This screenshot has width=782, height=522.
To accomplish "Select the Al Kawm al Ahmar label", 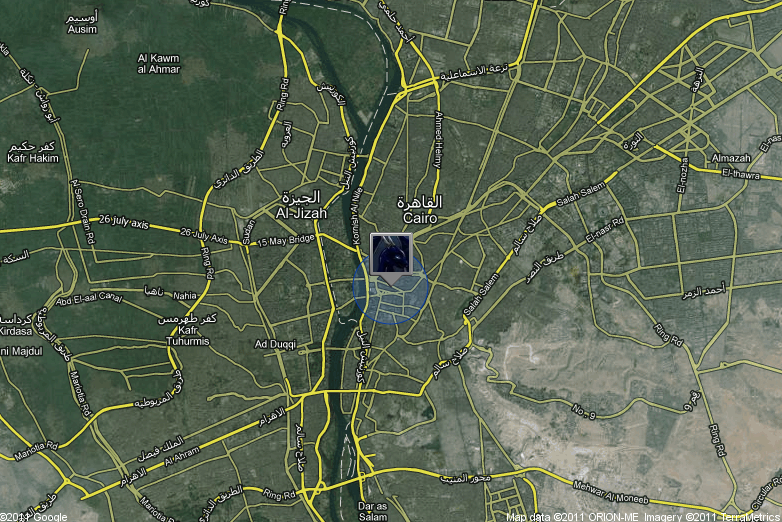I will [160, 63].
